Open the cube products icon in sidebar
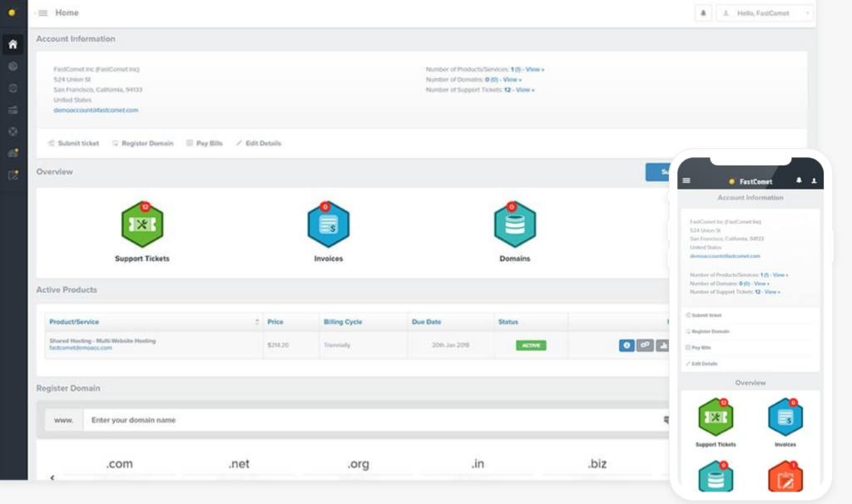The image size is (852, 504). [12, 67]
